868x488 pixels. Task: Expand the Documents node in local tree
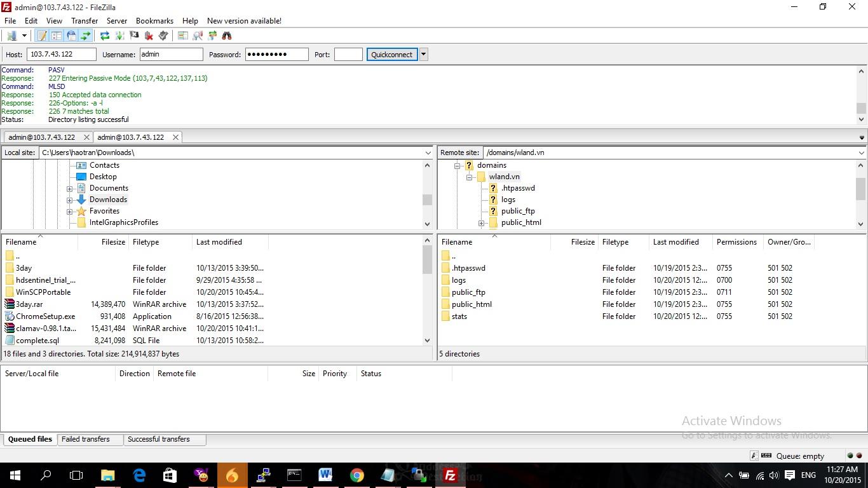click(70, 189)
